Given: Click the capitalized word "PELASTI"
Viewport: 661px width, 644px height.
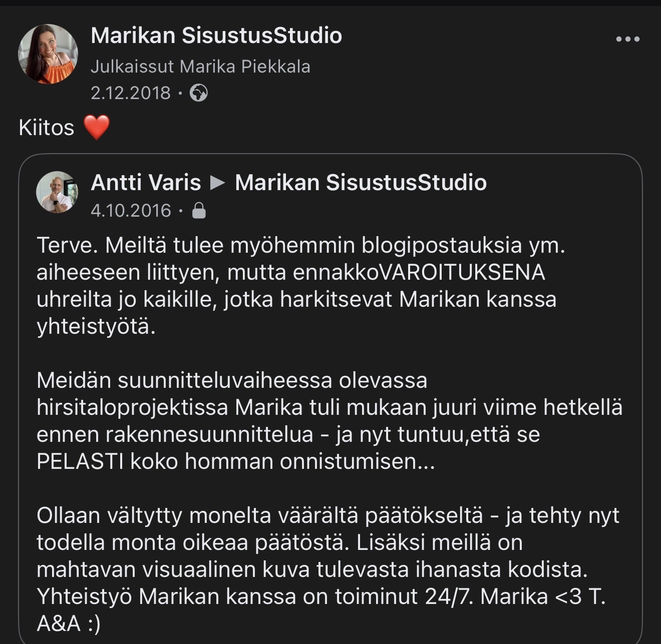Looking at the screenshot, I should [80, 461].
